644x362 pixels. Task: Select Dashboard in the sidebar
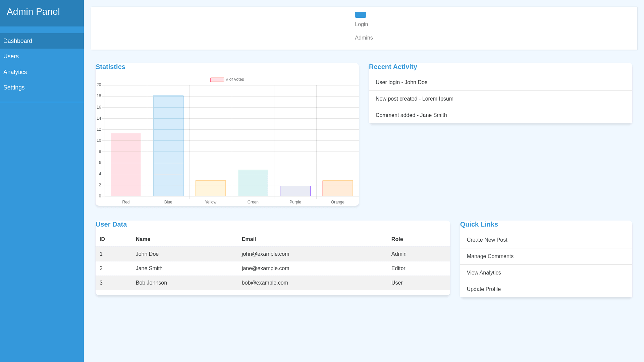pyautogui.click(x=18, y=41)
